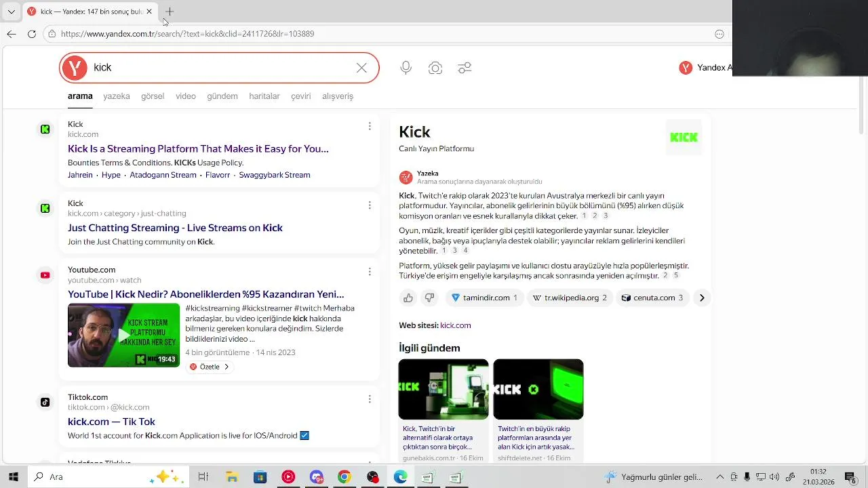This screenshot has height=488, width=868.
Task: Click the YouTube favicon beside Youtube.com result
Action: point(45,275)
